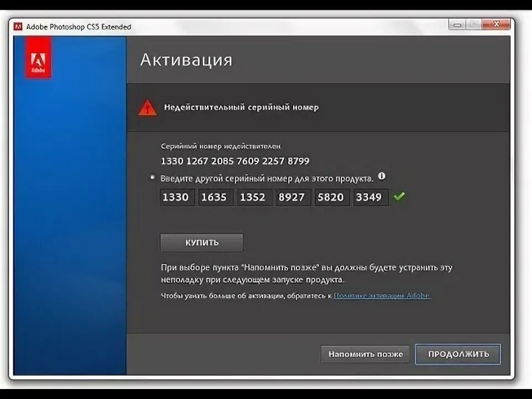Click the ПРОДОЛЖИТЬ button
The width and height of the screenshot is (532, 399).
click(458, 354)
